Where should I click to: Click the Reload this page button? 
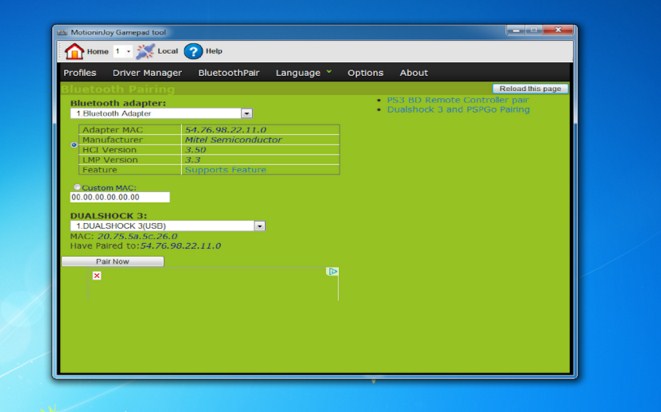point(530,89)
